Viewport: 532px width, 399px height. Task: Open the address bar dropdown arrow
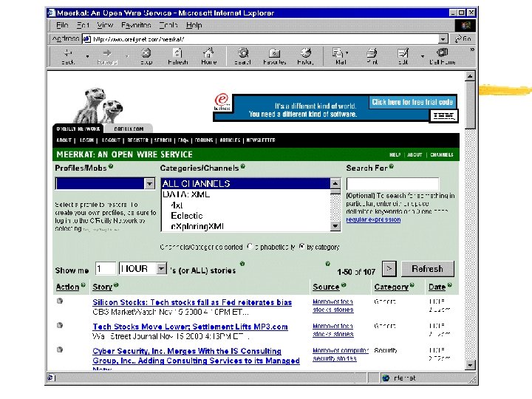click(443, 39)
